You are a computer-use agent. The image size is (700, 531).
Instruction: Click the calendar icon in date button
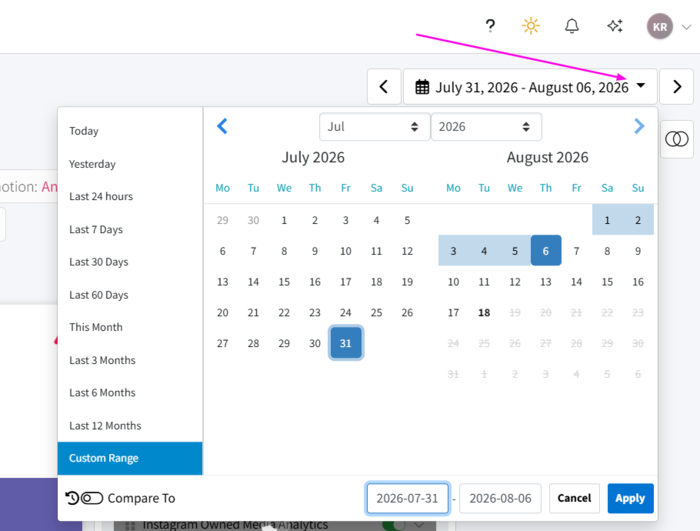coord(422,87)
